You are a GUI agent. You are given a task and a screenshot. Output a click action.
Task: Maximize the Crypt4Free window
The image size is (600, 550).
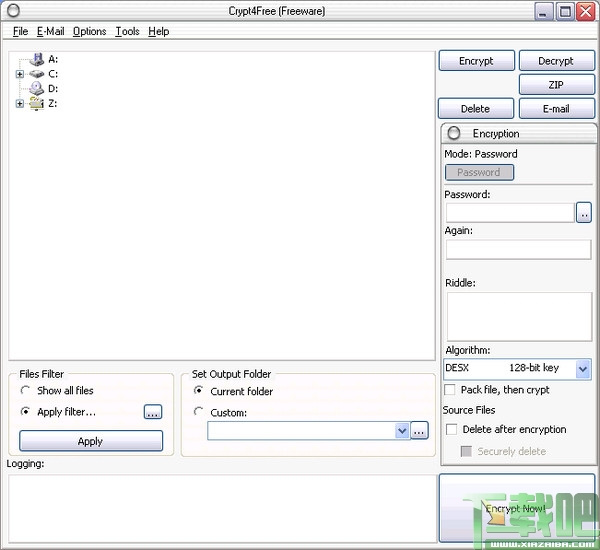(565, 11)
